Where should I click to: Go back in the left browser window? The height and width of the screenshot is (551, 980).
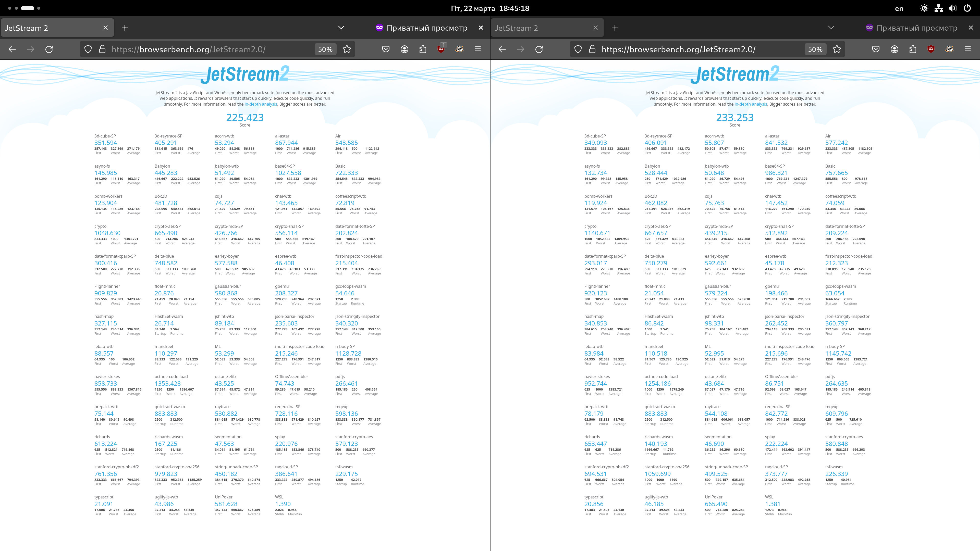coord(12,49)
